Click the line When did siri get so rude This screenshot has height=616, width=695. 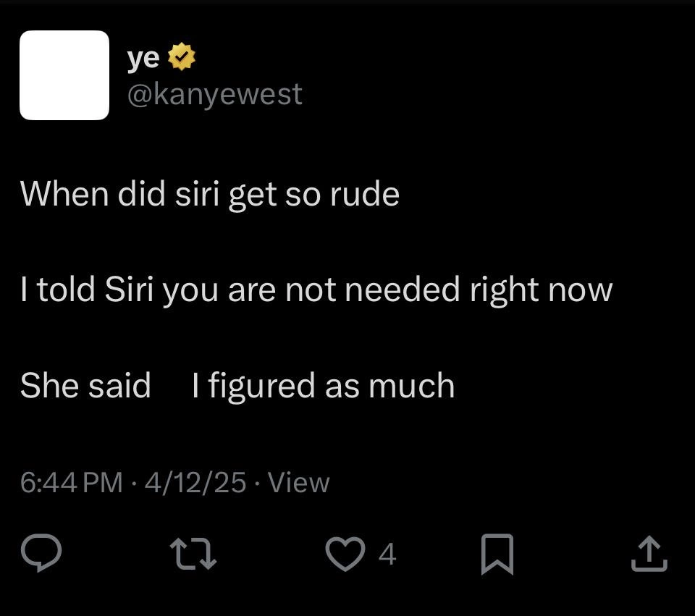point(210,195)
